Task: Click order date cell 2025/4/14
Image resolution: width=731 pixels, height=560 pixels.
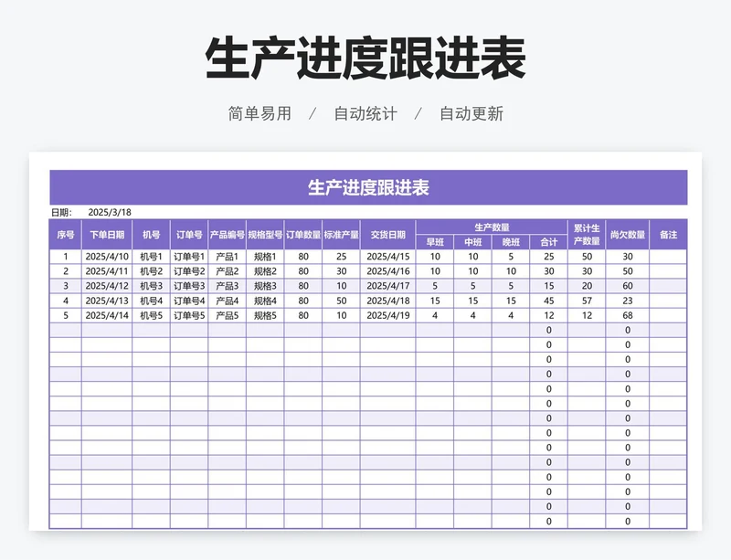Action: (107, 316)
